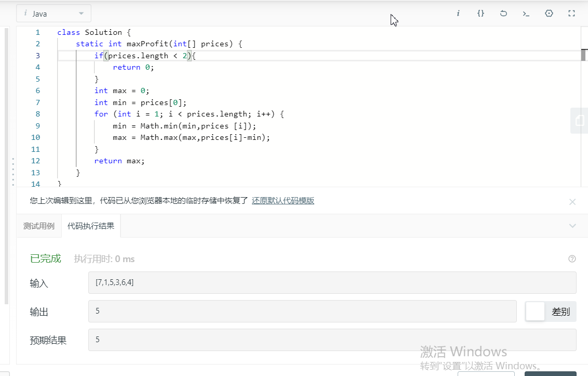Toggle fullscreen editor icon
The height and width of the screenshot is (376, 588).
click(x=571, y=14)
